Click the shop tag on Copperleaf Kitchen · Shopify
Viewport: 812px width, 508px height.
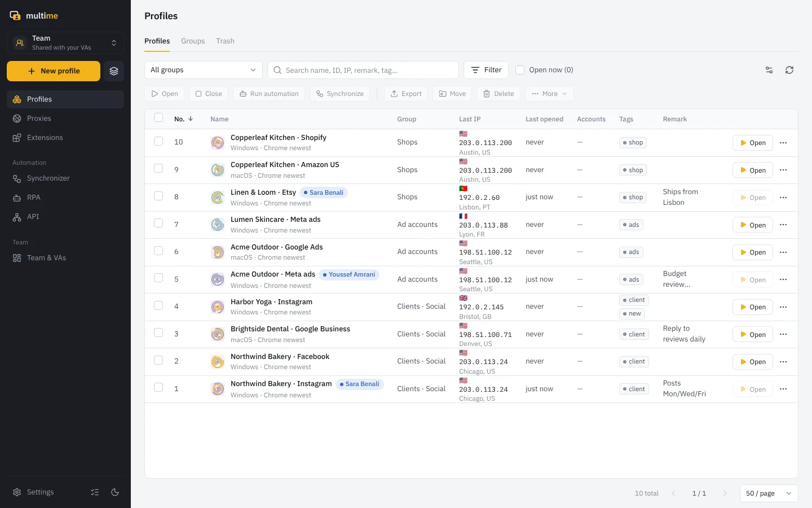633,143
